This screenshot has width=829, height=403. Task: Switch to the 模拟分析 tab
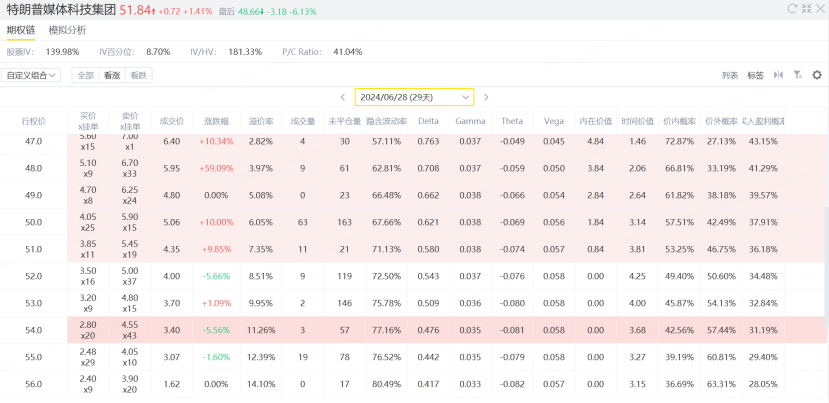tap(67, 31)
